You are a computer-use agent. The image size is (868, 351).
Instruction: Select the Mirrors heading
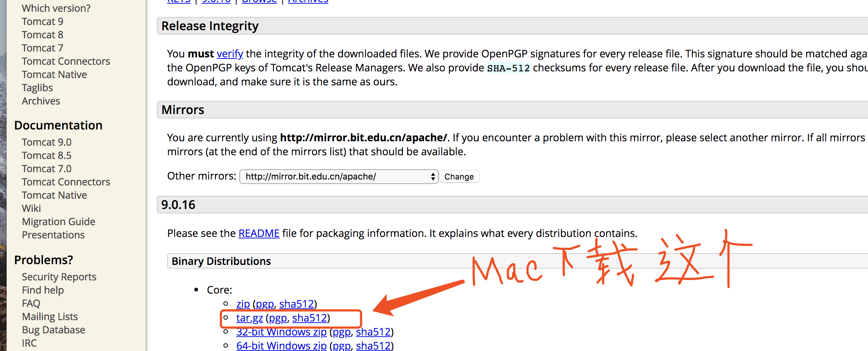click(183, 110)
